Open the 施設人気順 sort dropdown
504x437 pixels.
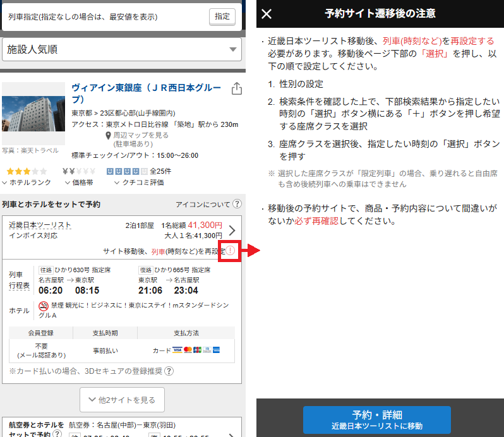(121, 49)
